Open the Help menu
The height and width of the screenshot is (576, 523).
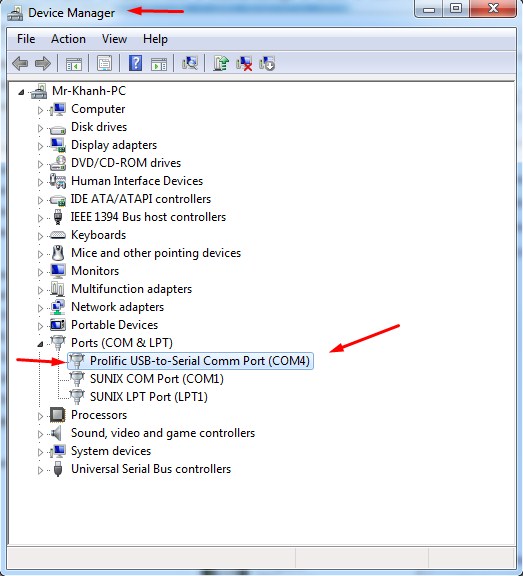pos(155,39)
